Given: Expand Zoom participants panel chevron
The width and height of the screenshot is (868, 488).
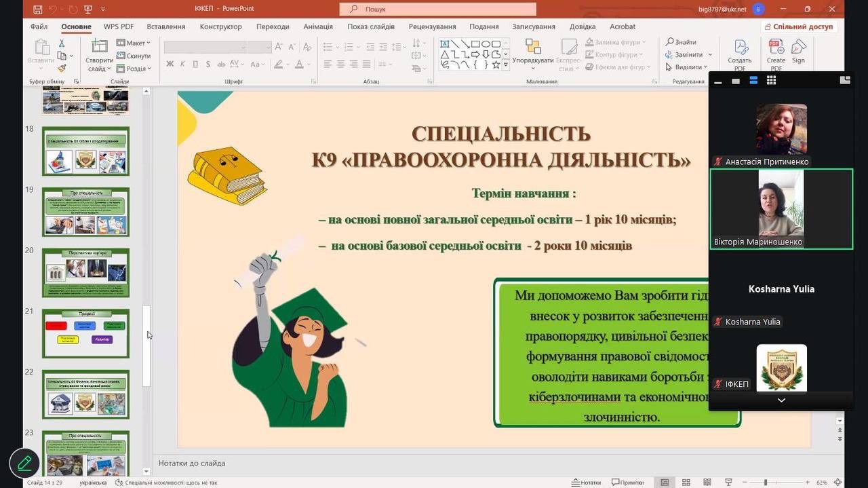Looking at the screenshot, I should (x=781, y=400).
